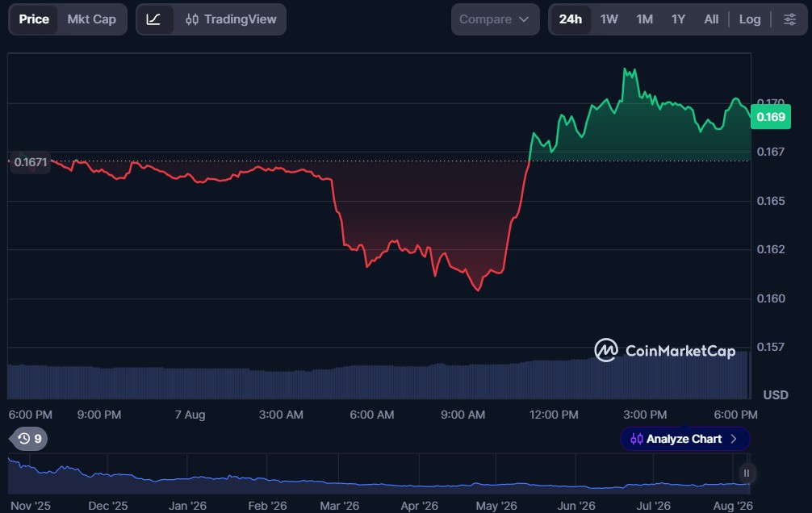Image resolution: width=812 pixels, height=513 pixels.
Task: Click the 3:00 PM time axis label
Action: [645, 415]
